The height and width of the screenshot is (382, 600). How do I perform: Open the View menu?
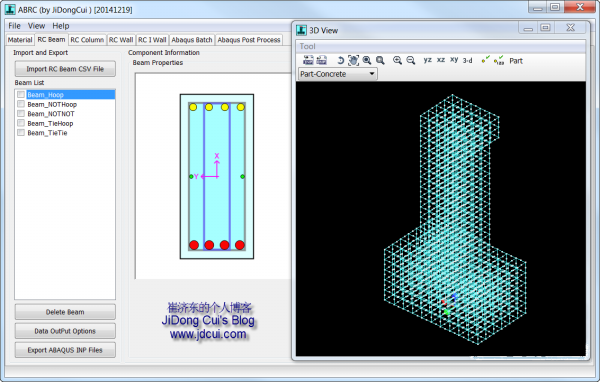[x=36, y=26]
